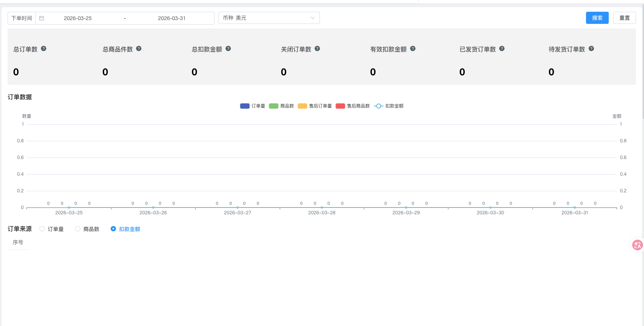Open calendar icon in date range field

[42, 18]
